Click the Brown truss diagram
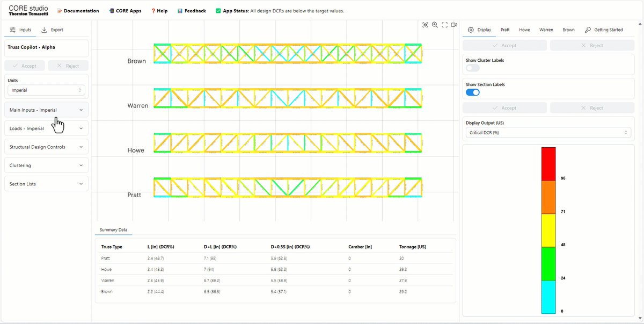644x324 pixels. 288,54
